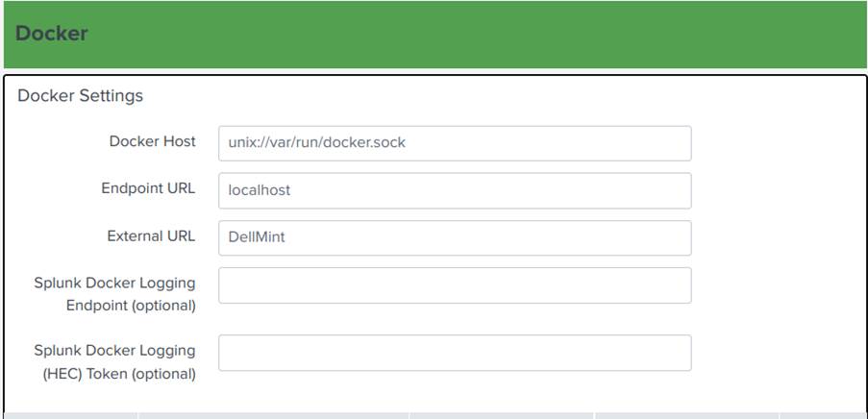Click the rightmost gray table header cell
The image size is (868, 419).
point(822,415)
